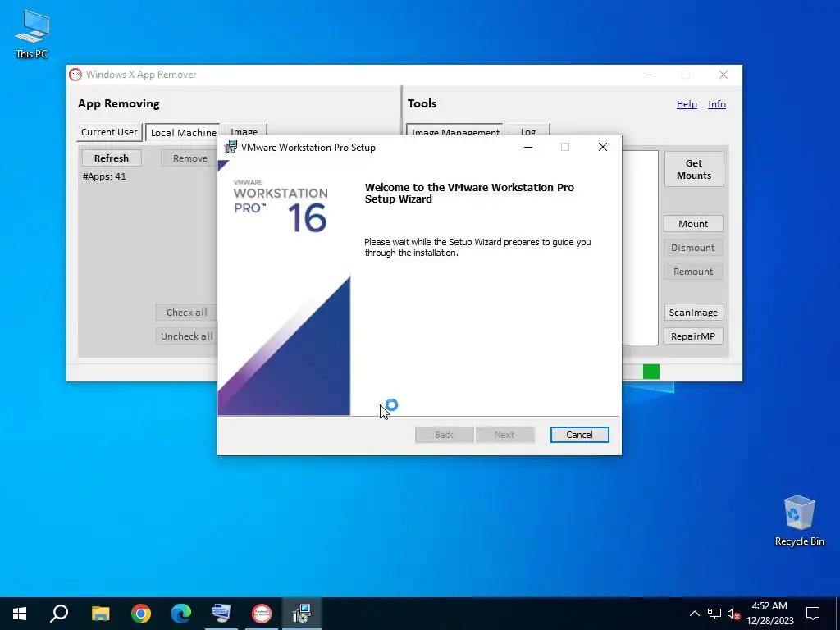Open the Image tab in App Remover
This screenshot has height=630, width=840.
point(244,132)
